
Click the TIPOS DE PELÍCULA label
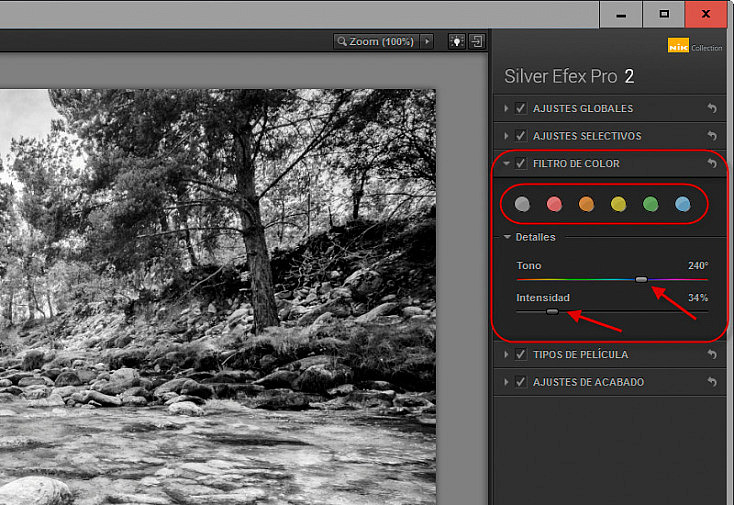(x=580, y=354)
